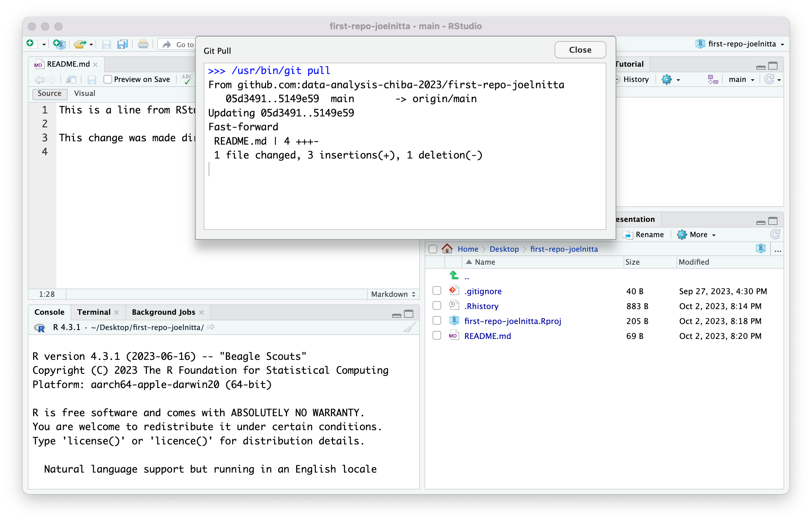Click the Create Project icon

click(59, 44)
